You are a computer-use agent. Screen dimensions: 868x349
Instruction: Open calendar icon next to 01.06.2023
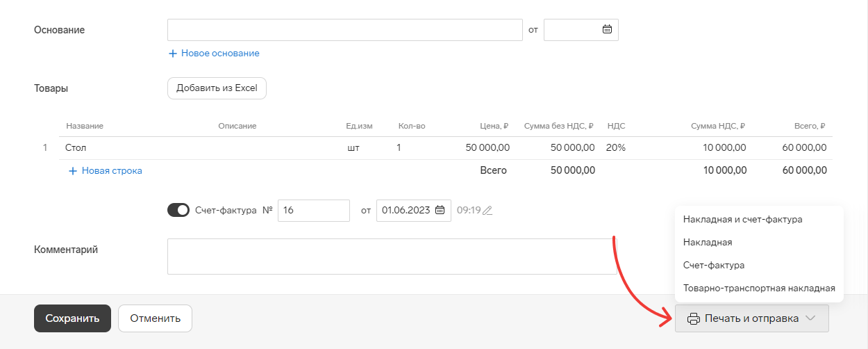coord(440,211)
